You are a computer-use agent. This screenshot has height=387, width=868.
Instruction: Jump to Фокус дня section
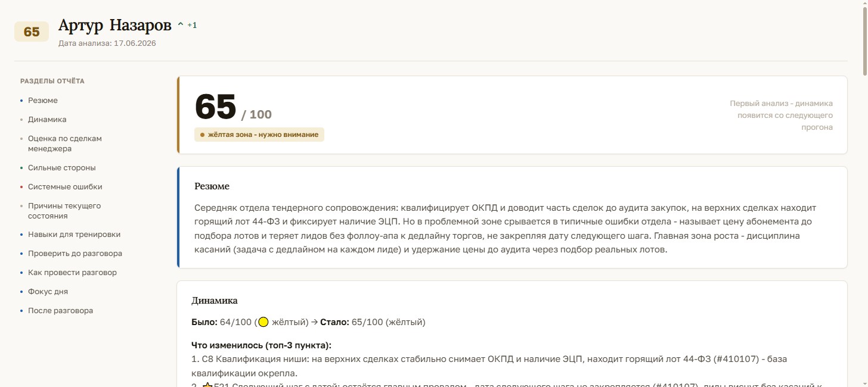point(48,292)
